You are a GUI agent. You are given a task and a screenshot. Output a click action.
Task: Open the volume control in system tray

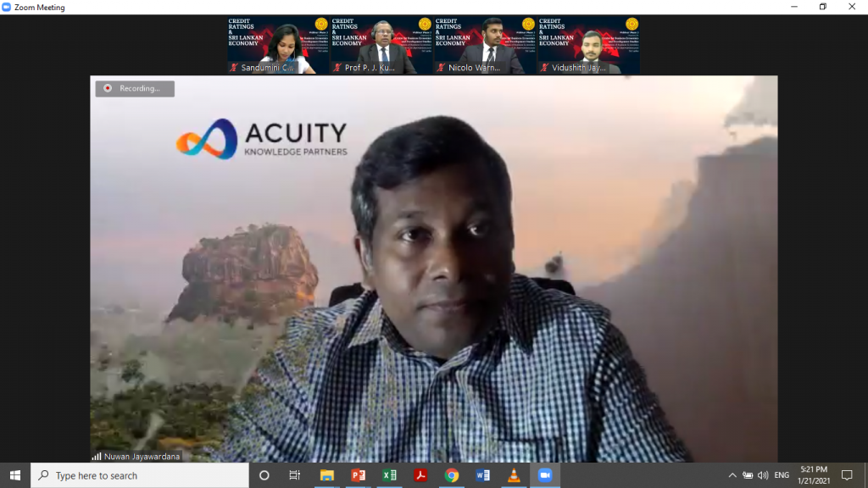tap(763, 475)
